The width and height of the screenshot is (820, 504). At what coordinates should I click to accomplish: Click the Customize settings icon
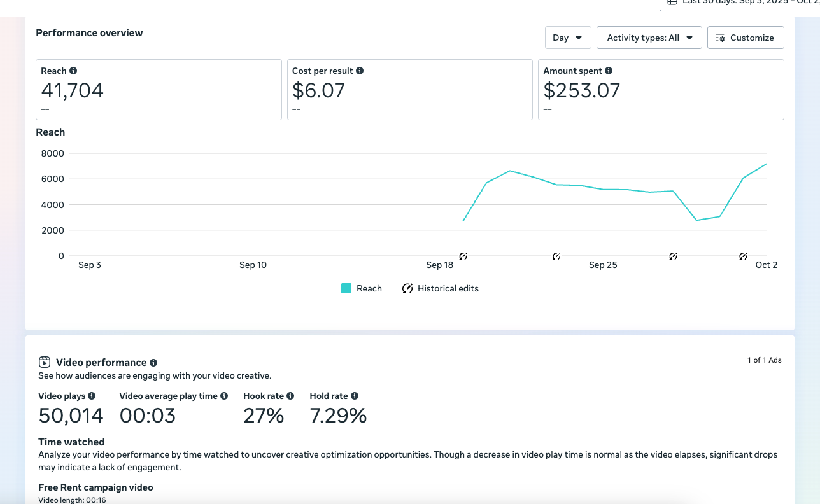click(721, 38)
